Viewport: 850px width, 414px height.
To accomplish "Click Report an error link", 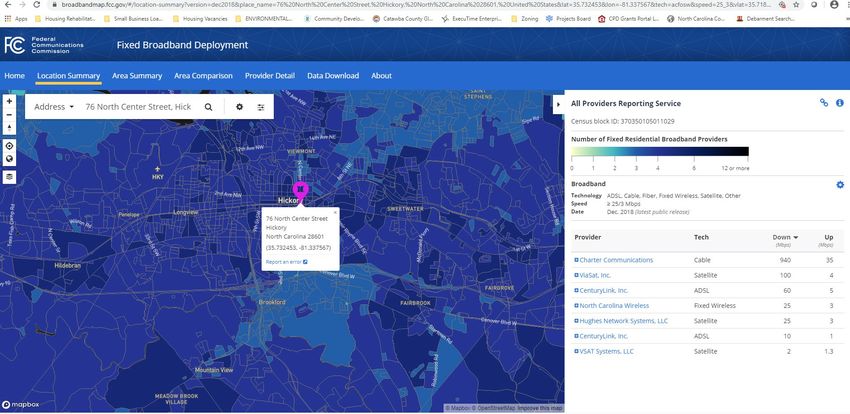I will 287,262.
